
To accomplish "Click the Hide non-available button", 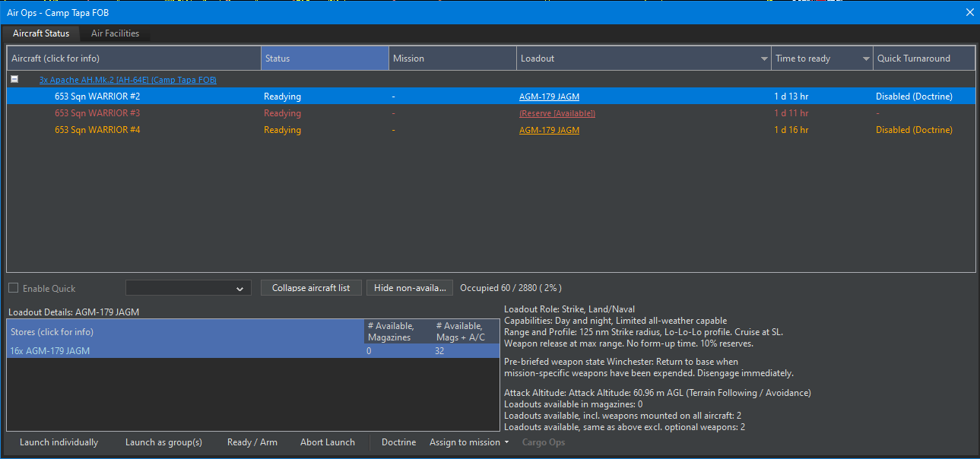I will (x=410, y=288).
